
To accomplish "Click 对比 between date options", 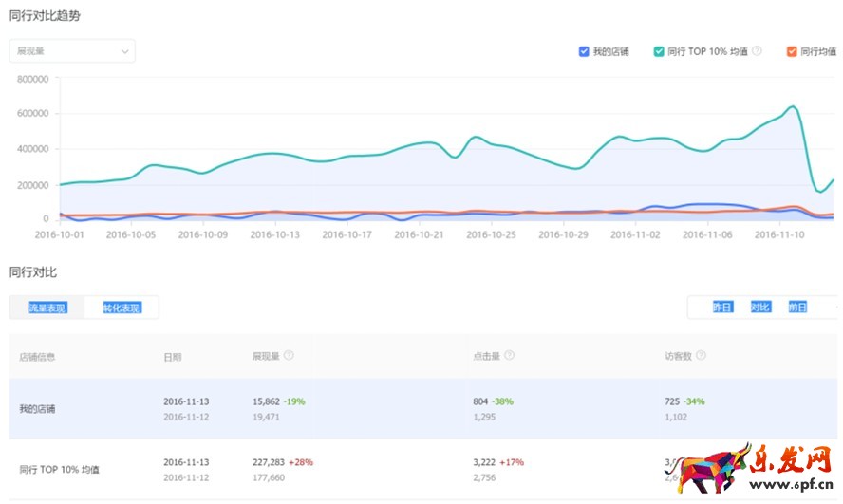I will tap(760, 308).
